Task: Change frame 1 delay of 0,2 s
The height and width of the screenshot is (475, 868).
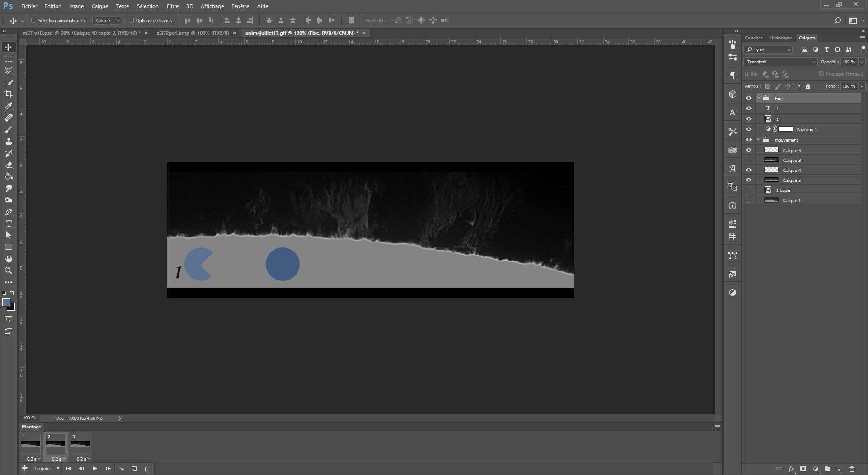Action: [33, 459]
